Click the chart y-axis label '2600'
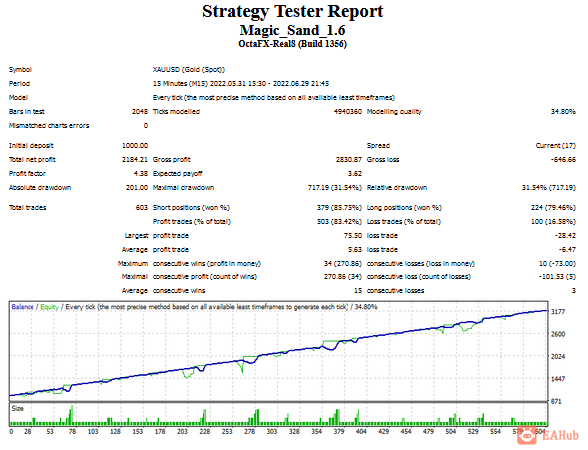 558,334
